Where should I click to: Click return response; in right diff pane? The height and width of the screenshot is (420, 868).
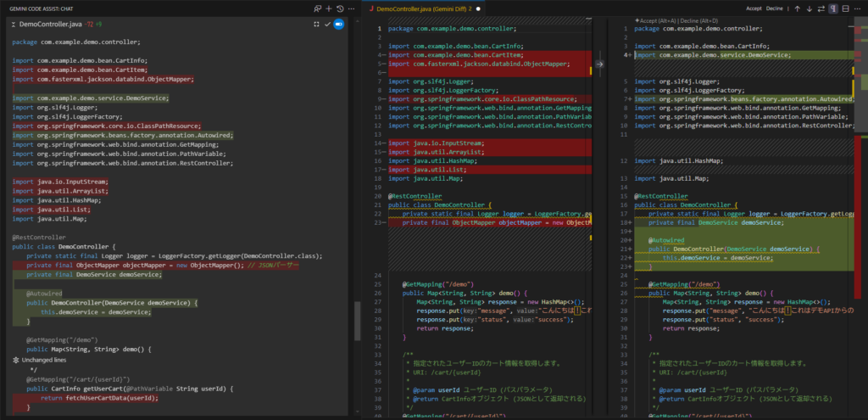pos(692,328)
